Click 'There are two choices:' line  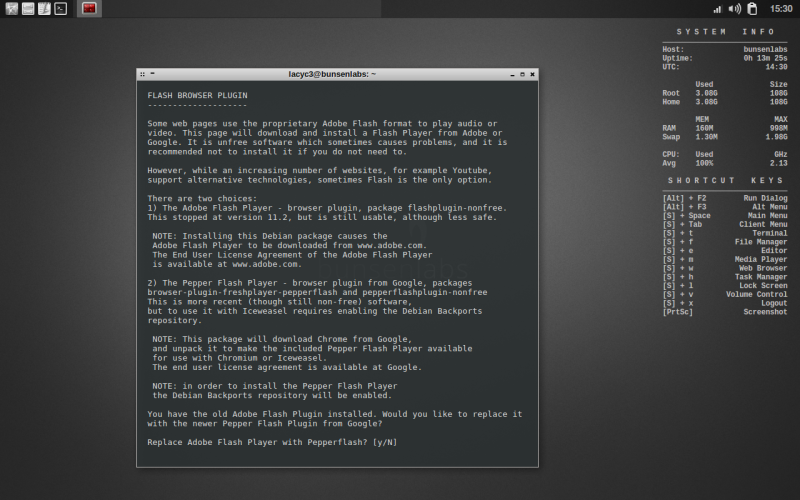coord(203,198)
